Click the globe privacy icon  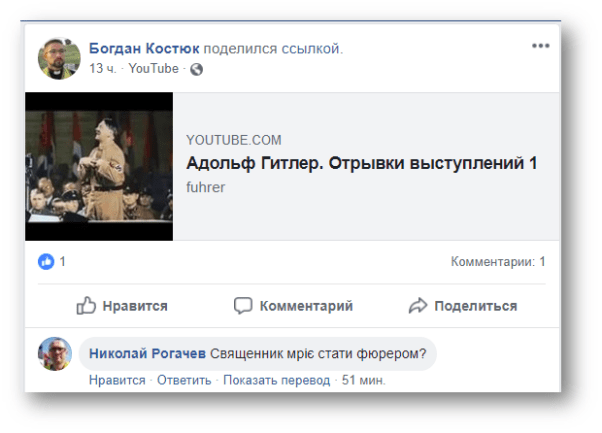196,69
